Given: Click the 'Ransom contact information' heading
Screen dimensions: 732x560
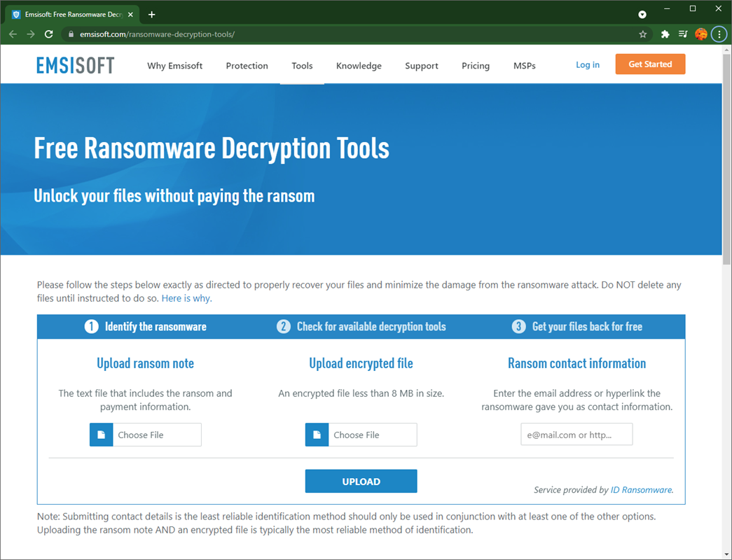Looking at the screenshot, I should coord(577,363).
